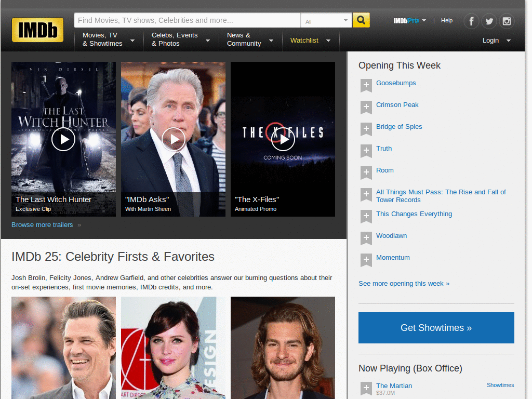Open The Martian title link
The height and width of the screenshot is (399, 532).
pyautogui.click(x=394, y=386)
